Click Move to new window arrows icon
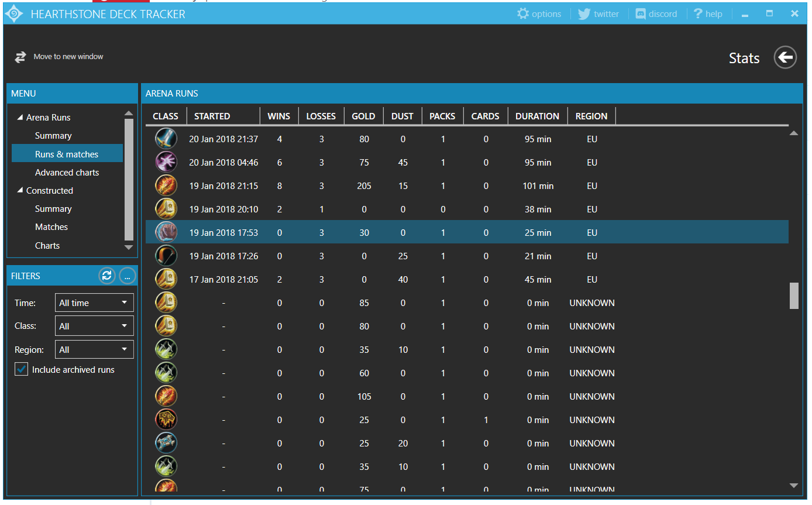This screenshot has height=505, width=812. pos(20,57)
